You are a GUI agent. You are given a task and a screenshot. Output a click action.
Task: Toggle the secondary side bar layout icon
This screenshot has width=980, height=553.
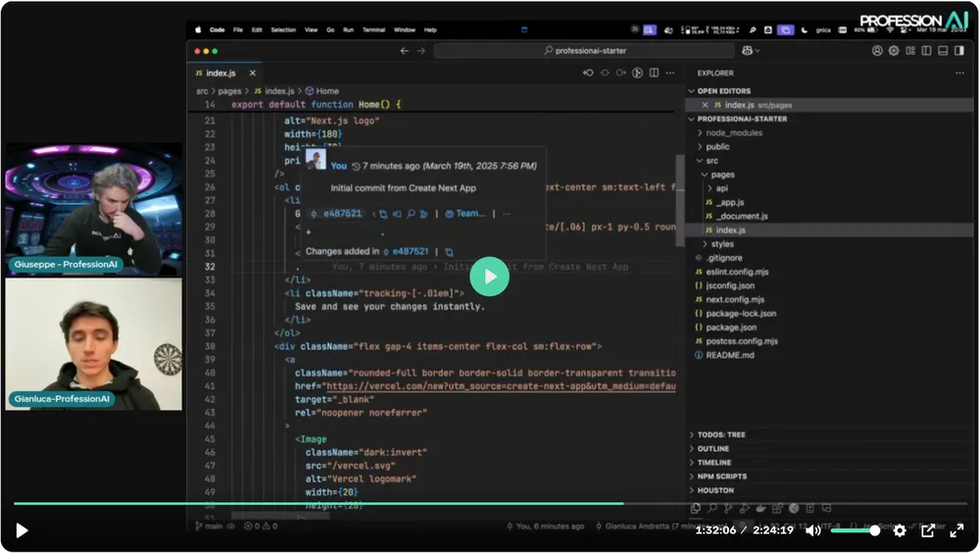tap(959, 51)
